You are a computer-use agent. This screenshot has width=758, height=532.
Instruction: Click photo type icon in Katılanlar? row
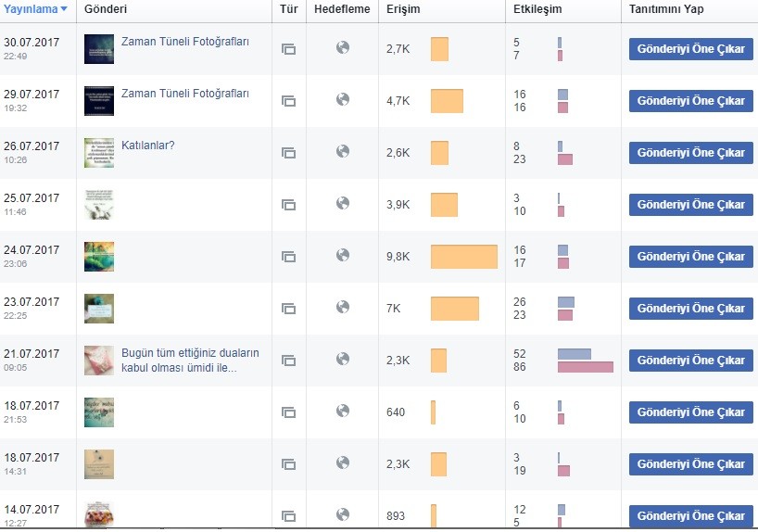point(288,153)
